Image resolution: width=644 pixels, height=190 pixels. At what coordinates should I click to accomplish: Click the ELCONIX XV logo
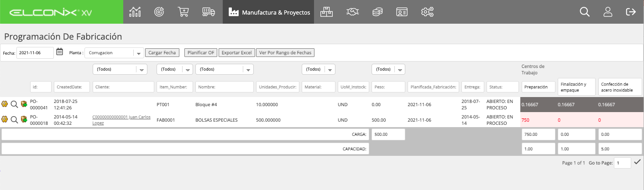[50, 12]
